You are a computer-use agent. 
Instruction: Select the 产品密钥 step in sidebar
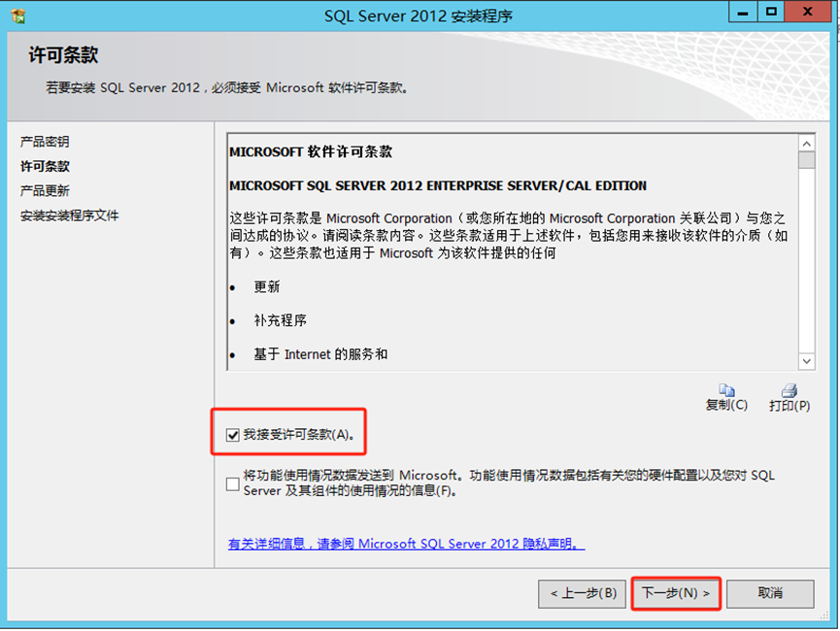pyautogui.click(x=45, y=142)
